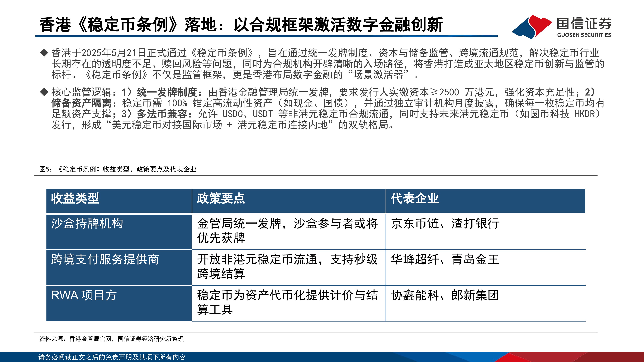
Task: Click the bold phrase 储备资产隔离
Action: 81,103
